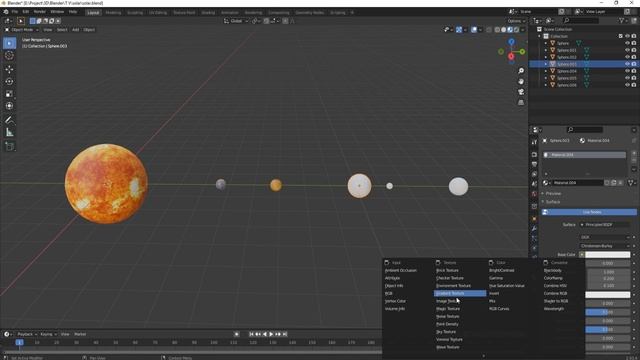640x360 pixels.
Task: Select the Move tool
Action: [9, 69]
